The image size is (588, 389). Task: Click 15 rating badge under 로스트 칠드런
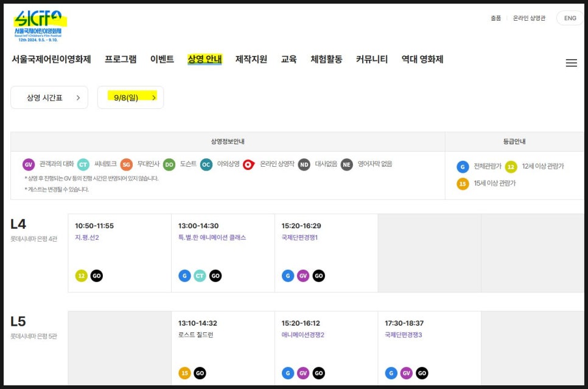click(184, 373)
